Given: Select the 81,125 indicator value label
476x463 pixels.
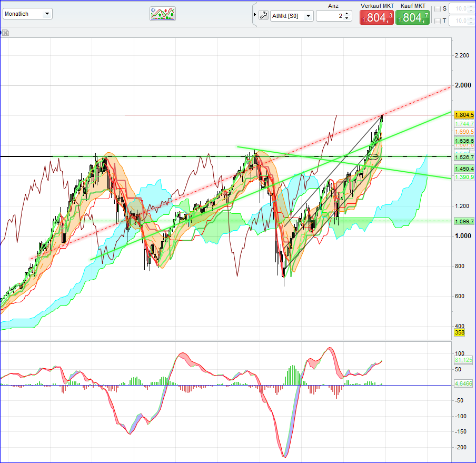Looking at the screenshot, I should pyautogui.click(x=464, y=360).
